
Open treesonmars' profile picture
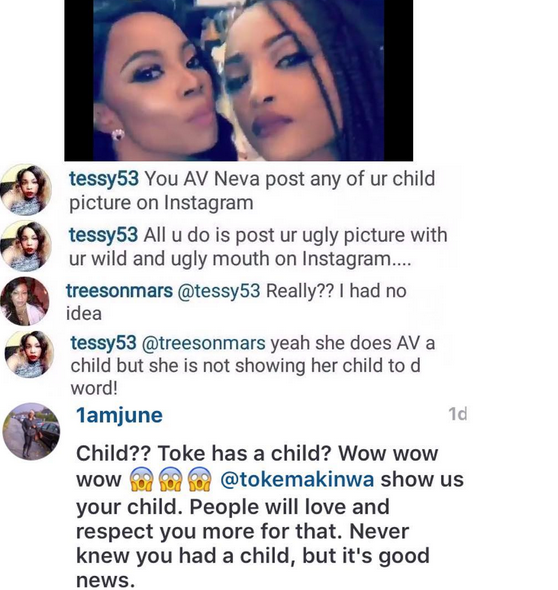pos(25,301)
